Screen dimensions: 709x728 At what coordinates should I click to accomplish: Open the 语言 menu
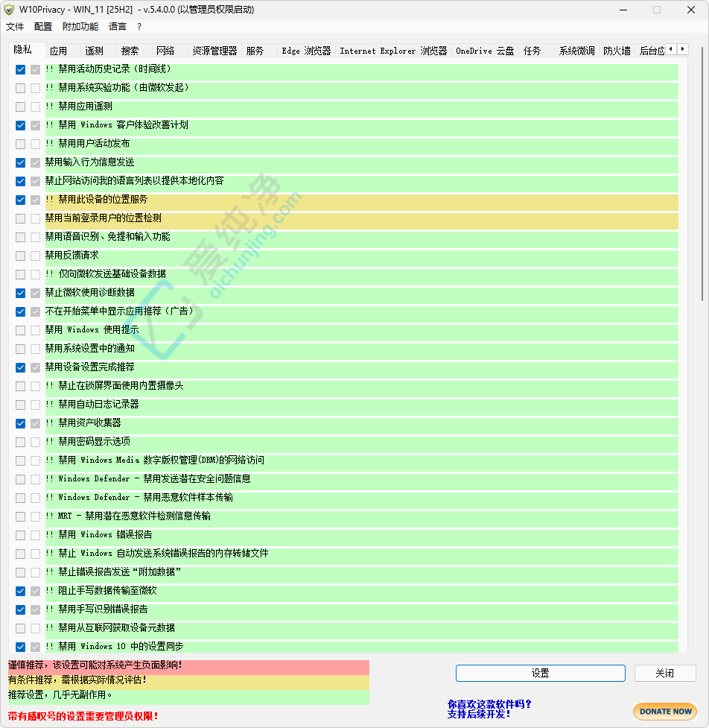(118, 27)
